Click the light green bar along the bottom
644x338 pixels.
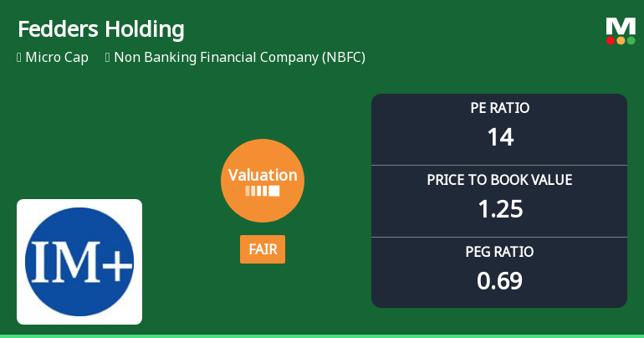tap(322, 335)
